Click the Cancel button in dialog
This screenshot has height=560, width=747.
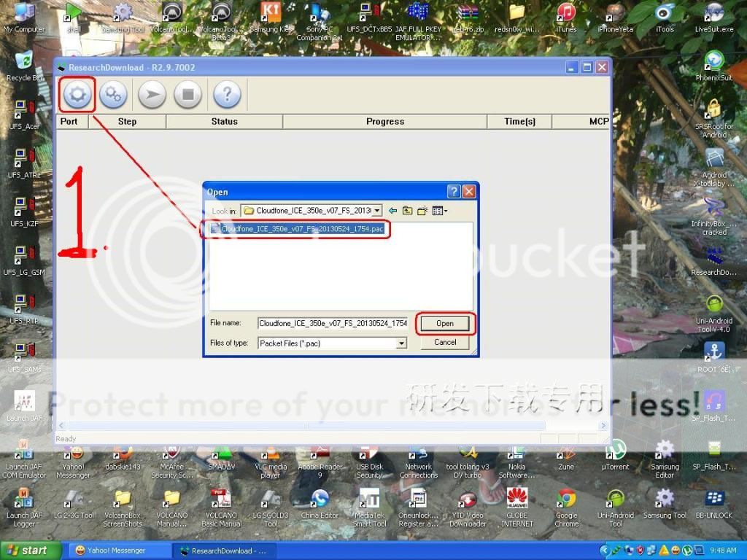pos(445,342)
